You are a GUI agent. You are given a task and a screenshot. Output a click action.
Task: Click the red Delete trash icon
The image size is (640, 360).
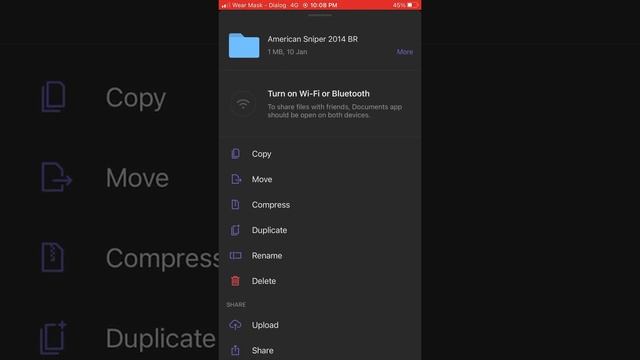point(236,281)
